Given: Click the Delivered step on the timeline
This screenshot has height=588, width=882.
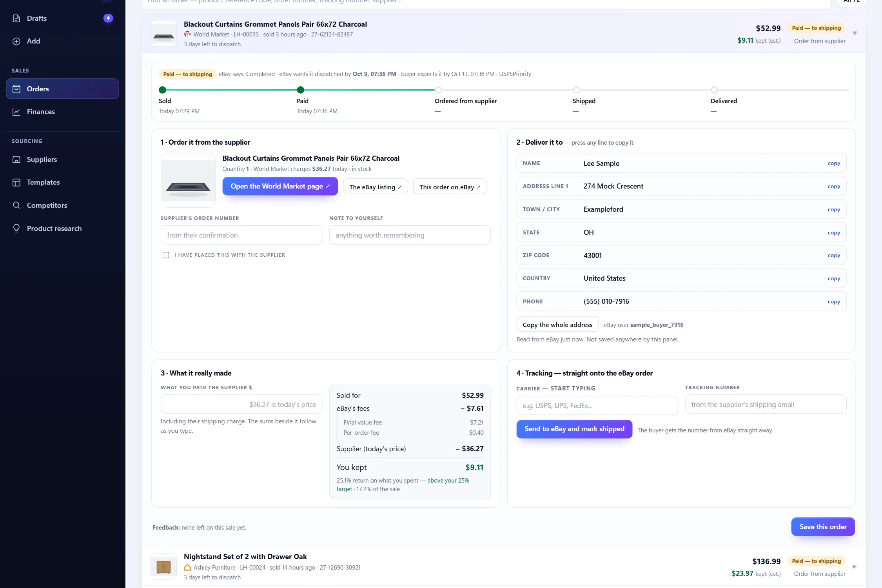Looking at the screenshot, I should [714, 90].
